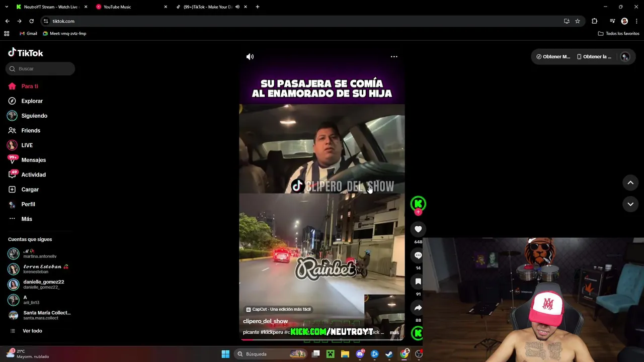Open Chrome profile avatar
644x362 pixels.
pos(624,21)
